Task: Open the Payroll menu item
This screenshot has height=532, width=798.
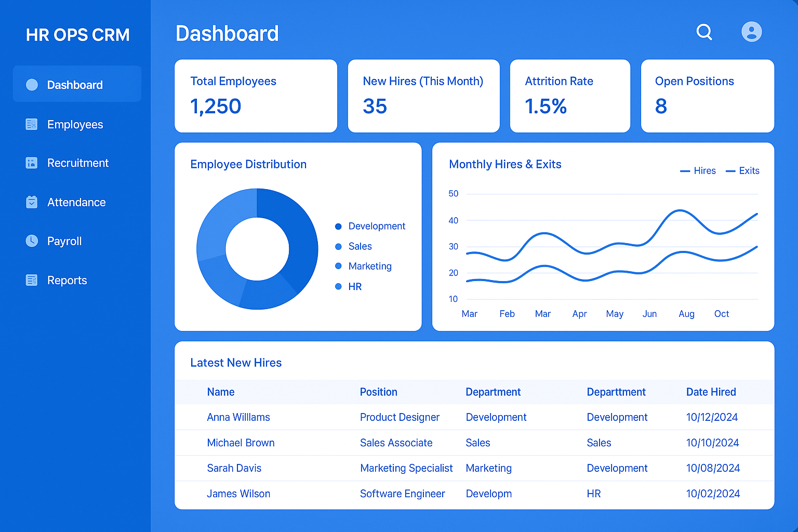Action: tap(64, 241)
